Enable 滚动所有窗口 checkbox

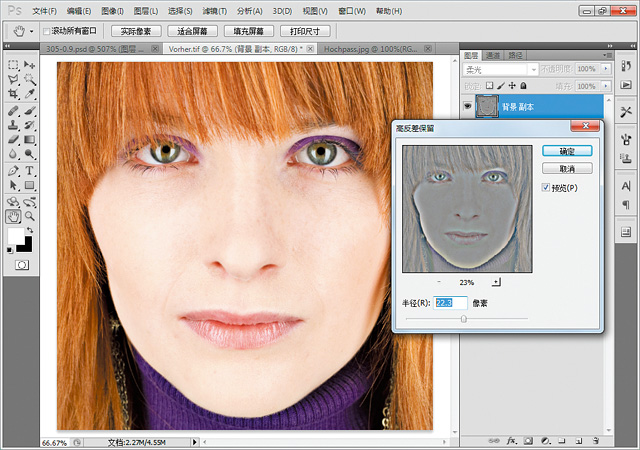coord(47,31)
